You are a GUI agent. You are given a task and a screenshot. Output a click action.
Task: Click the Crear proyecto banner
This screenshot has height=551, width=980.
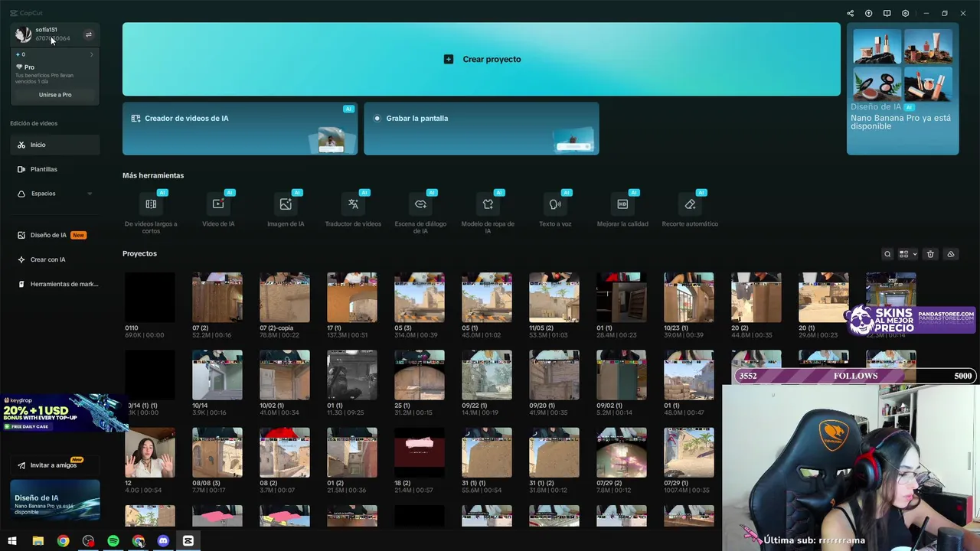tap(482, 59)
